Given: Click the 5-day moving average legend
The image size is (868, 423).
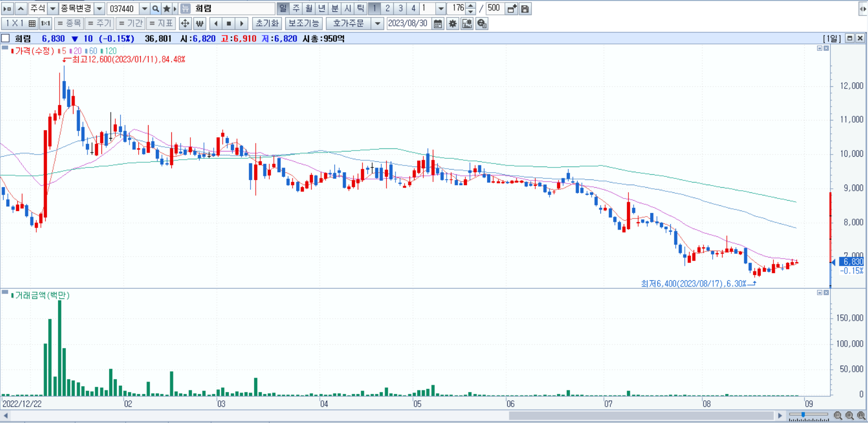Looking at the screenshot, I should 62,51.
